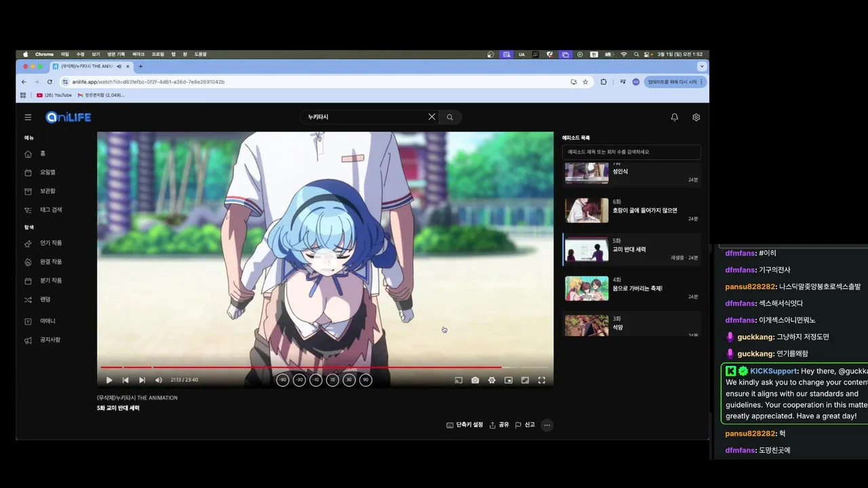
Task: Click the search magnifier button
Action: (450, 117)
